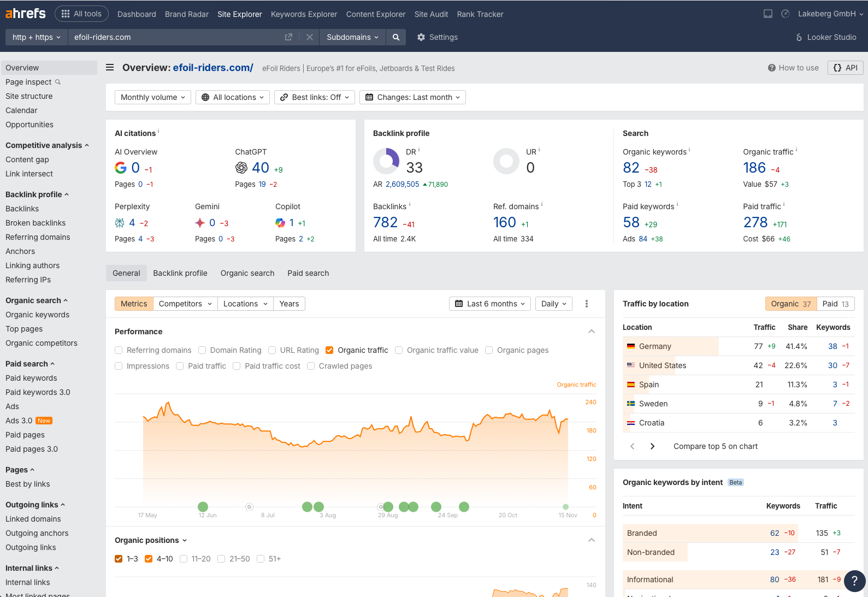The height and width of the screenshot is (597, 868).
Task: Open the Settings gear
Action: pos(437,37)
